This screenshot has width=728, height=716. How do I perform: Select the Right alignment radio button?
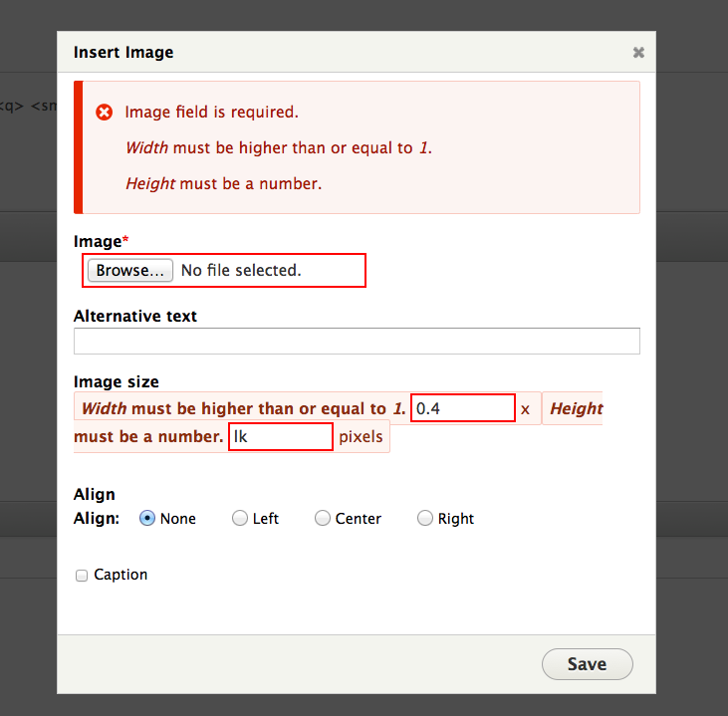pyautogui.click(x=425, y=518)
